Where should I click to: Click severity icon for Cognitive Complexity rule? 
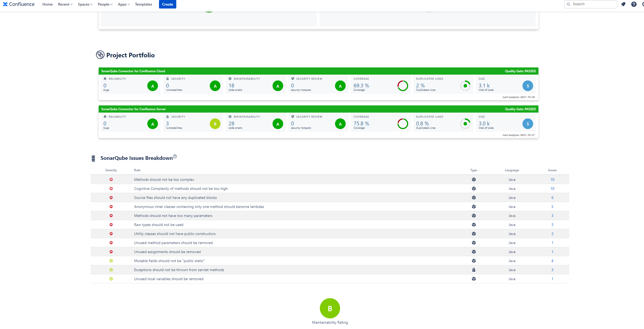111,189
